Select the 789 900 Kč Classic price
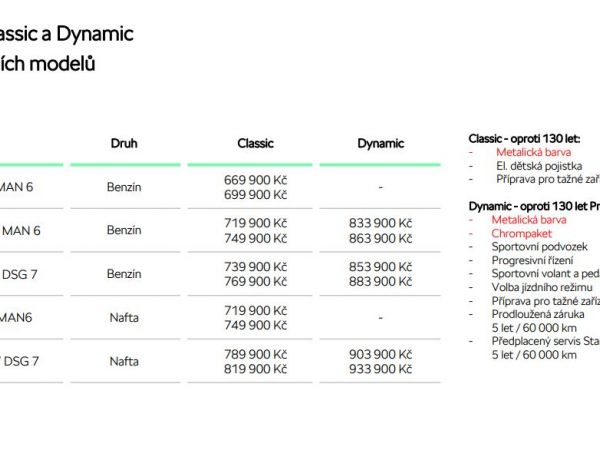This screenshot has height=450, width=600. [255, 355]
